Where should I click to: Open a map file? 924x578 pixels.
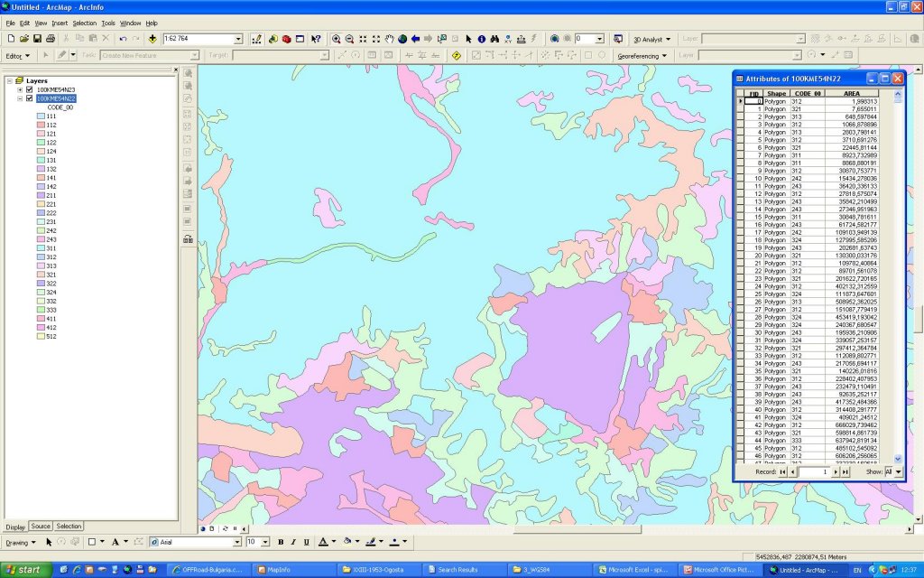click(x=23, y=38)
